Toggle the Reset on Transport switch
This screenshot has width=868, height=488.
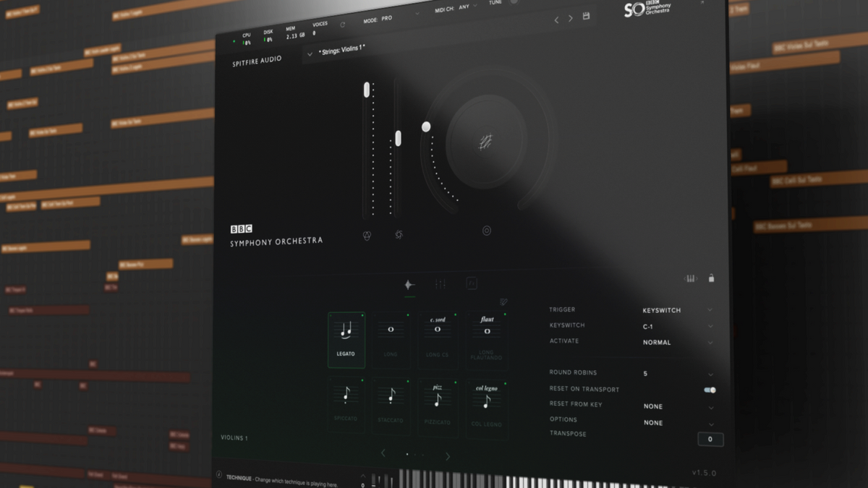click(x=710, y=390)
